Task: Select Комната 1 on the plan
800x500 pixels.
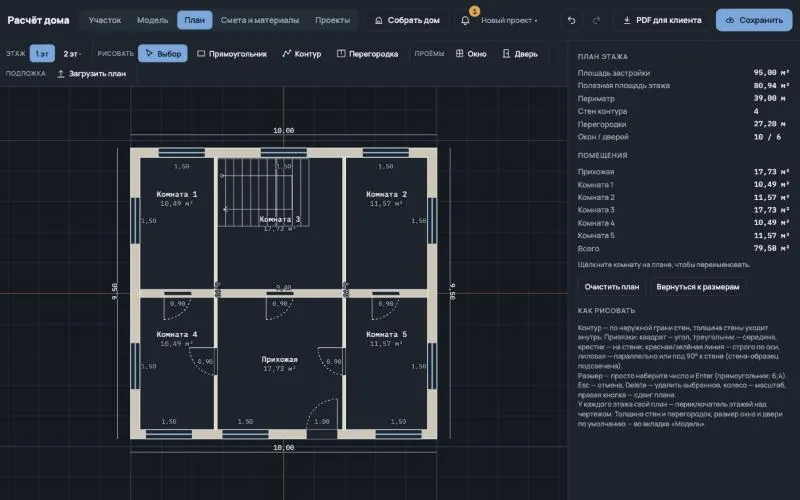Action: (x=177, y=194)
